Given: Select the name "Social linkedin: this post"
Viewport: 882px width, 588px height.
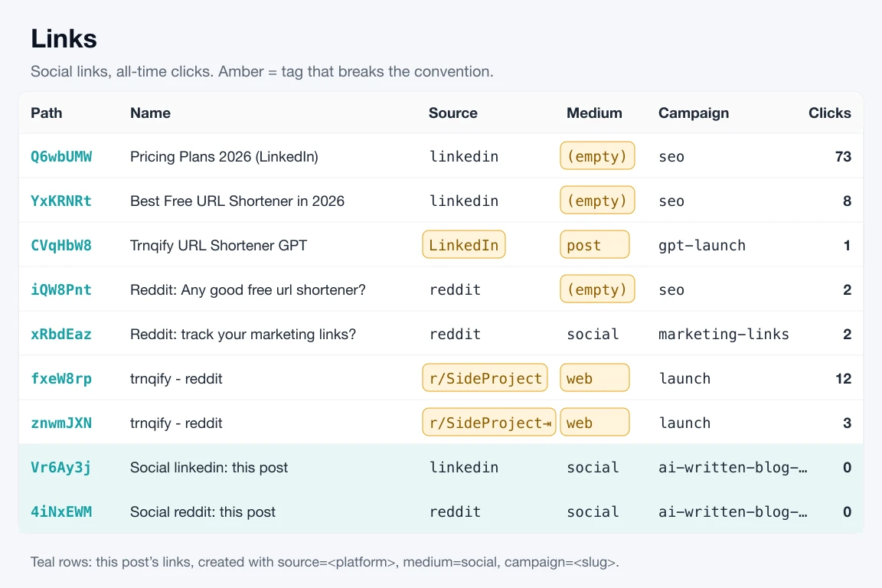Looking at the screenshot, I should coord(209,468).
